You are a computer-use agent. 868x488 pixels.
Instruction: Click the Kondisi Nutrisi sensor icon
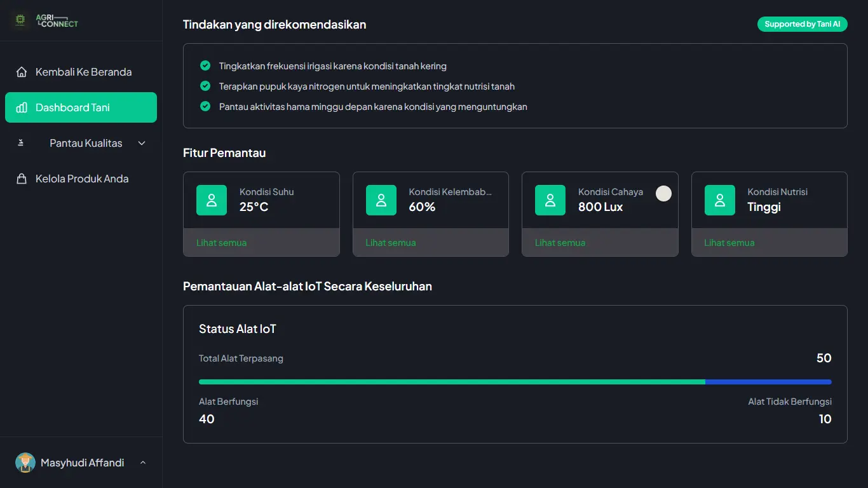719,200
